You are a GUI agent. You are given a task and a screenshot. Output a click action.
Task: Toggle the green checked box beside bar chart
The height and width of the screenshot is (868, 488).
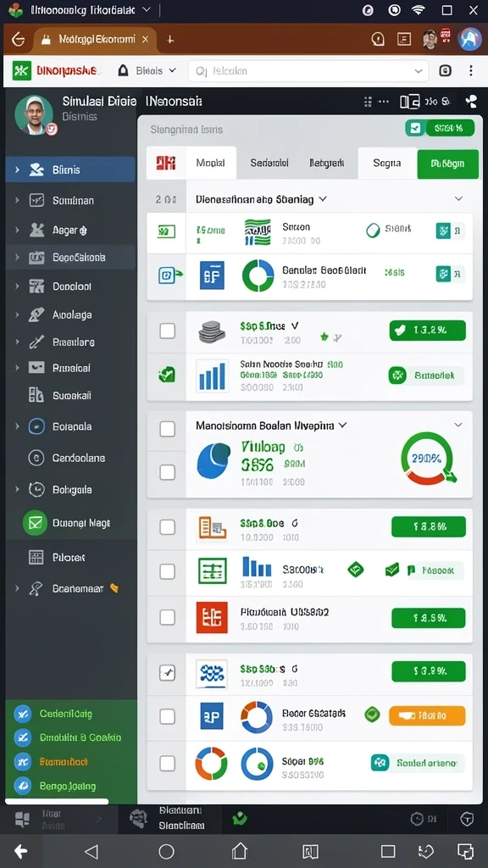(x=167, y=375)
